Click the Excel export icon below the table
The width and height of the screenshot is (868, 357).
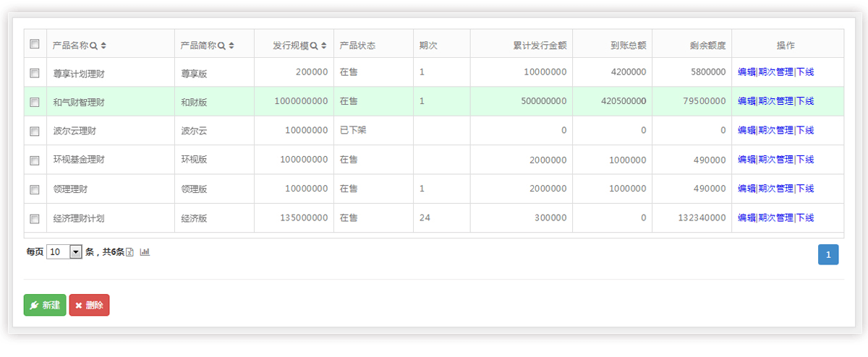130,252
